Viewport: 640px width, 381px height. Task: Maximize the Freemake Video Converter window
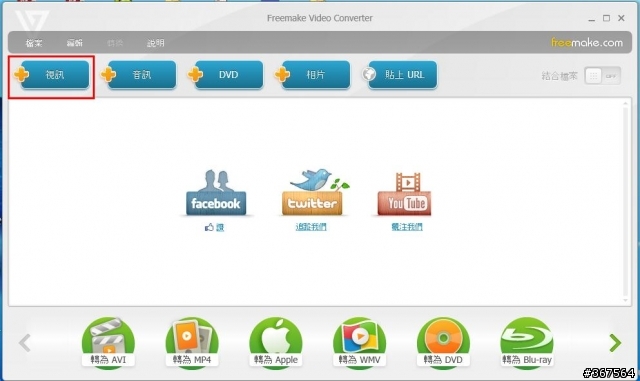pos(607,18)
